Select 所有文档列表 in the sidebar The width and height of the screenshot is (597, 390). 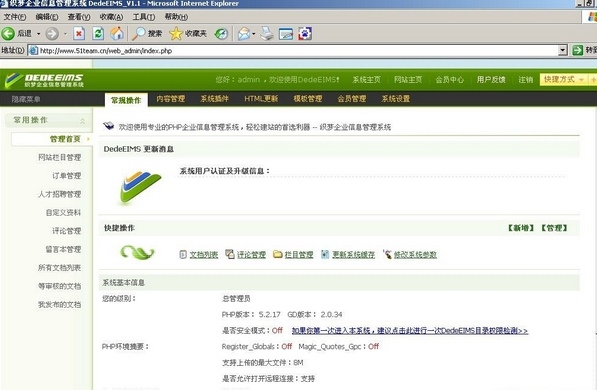(59, 267)
